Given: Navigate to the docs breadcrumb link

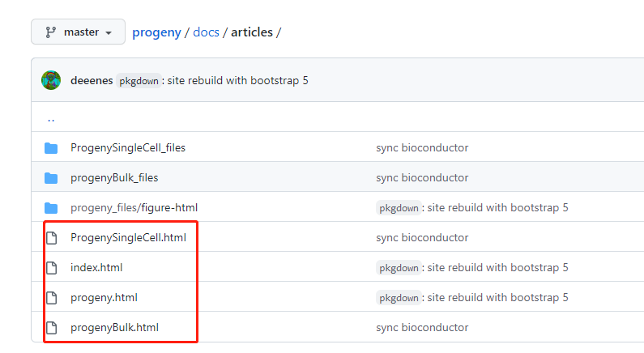Looking at the screenshot, I should [x=207, y=32].
